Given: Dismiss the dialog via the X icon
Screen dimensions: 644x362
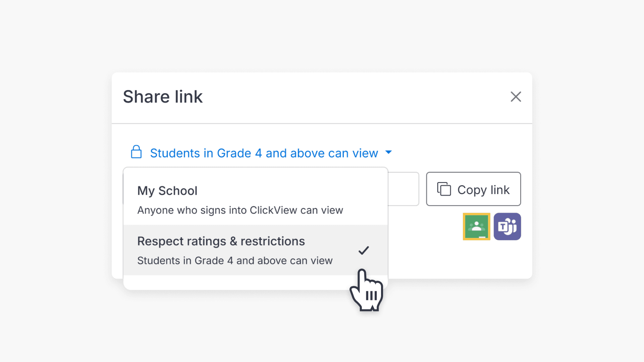Looking at the screenshot, I should [x=516, y=97].
